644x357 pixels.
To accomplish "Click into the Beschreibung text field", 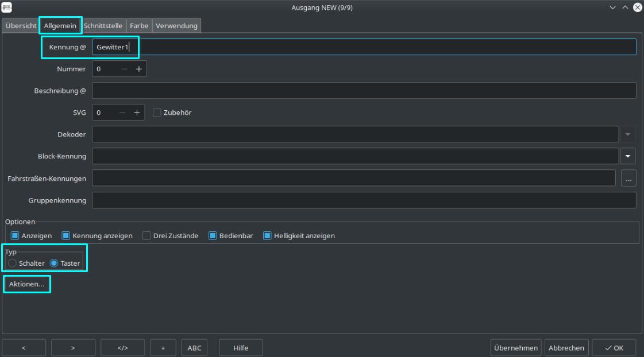I will coord(364,91).
